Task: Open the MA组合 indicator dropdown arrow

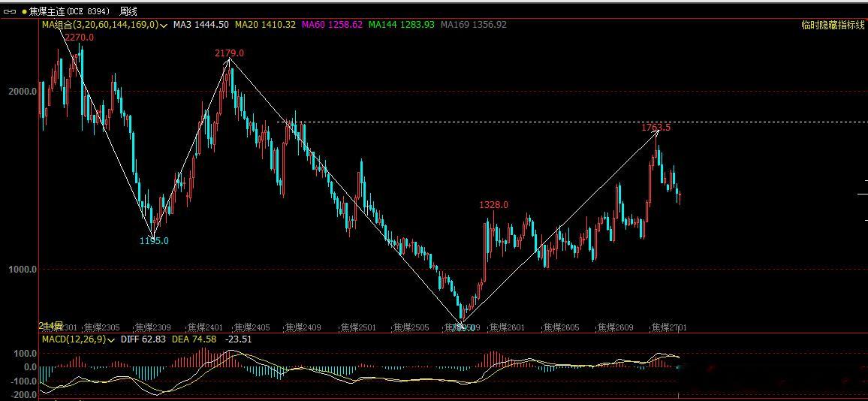Action: click(x=164, y=25)
